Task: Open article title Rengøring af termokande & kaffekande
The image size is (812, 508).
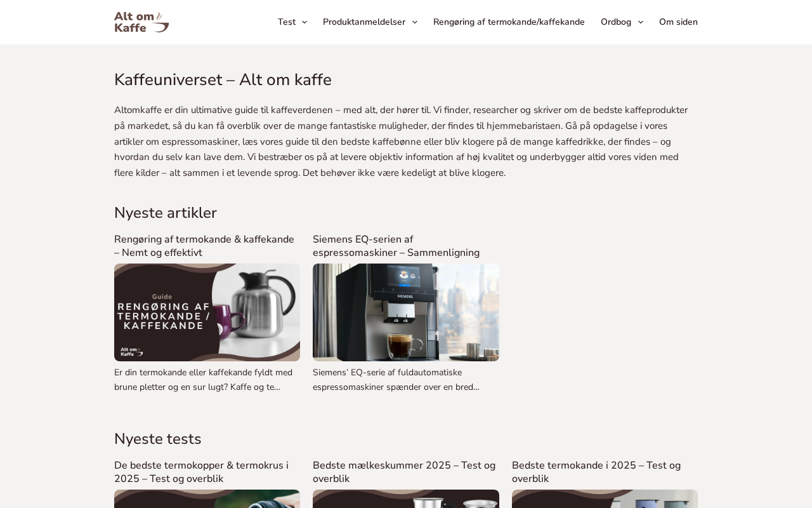Action: point(204,246)
